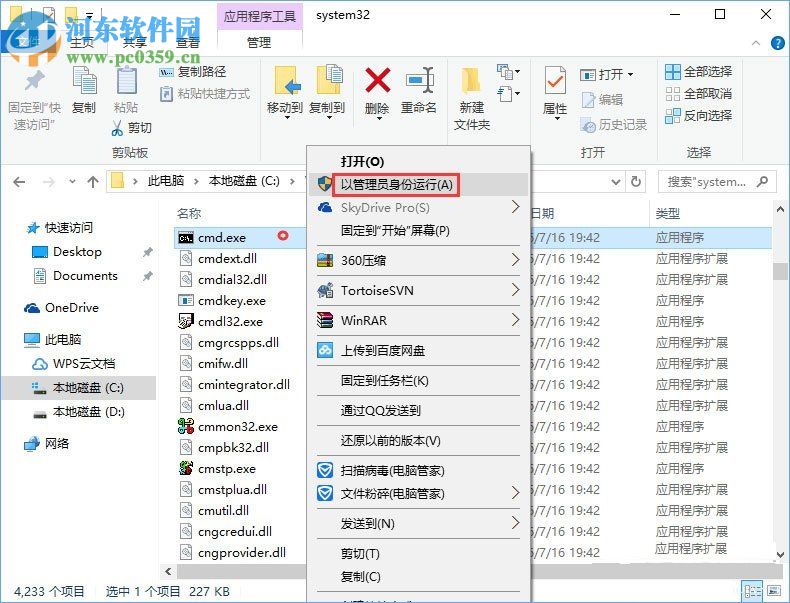Click the Paste clipboard icon
790x603 pixels.
click(126, 81)
